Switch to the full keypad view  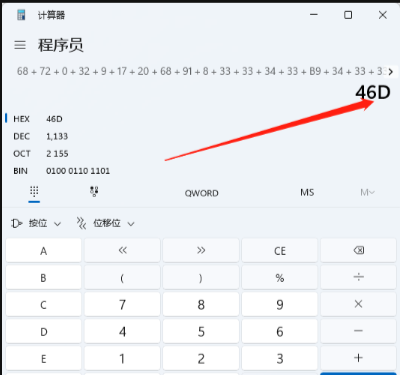(x=34, y=192)
